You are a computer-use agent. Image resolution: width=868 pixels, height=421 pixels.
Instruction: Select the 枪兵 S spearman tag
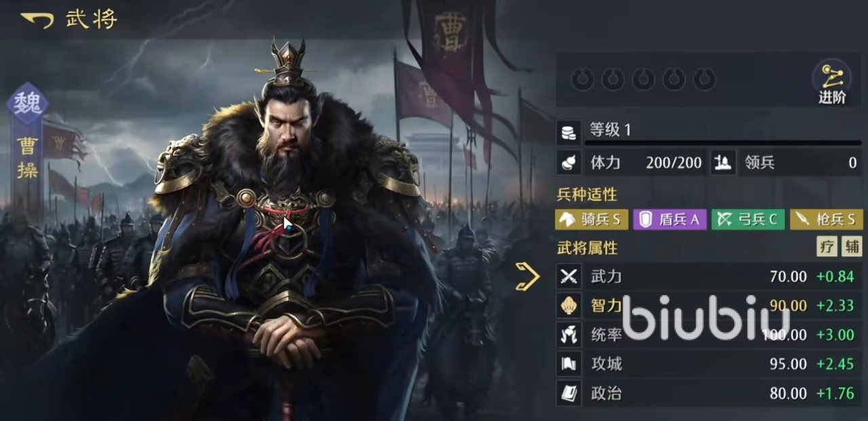coord(827,219)
